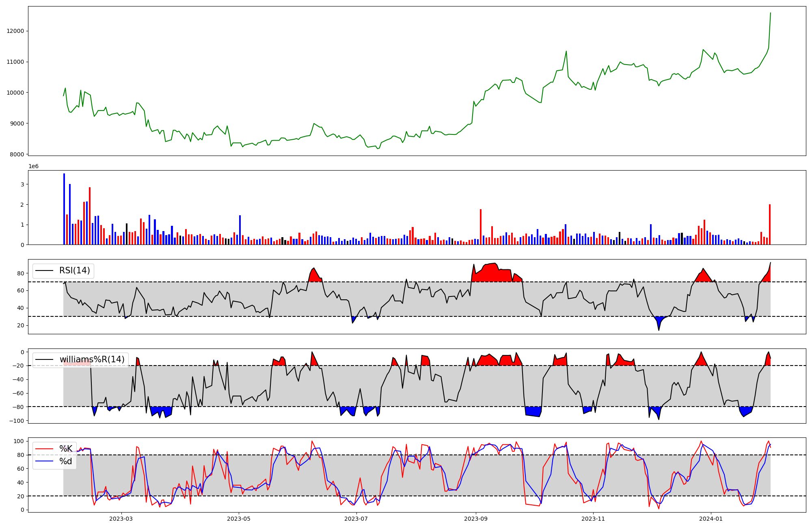The height and width of the screenshot is (528, 812).
Task: Click the 2023-05 x-axis date label
Action: 239,519
